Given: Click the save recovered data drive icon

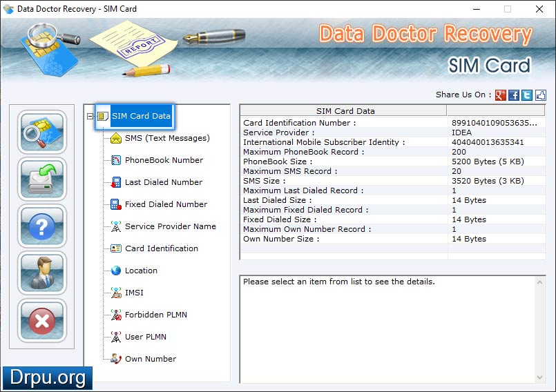Looking at the screenshot, I should point(42,179).
